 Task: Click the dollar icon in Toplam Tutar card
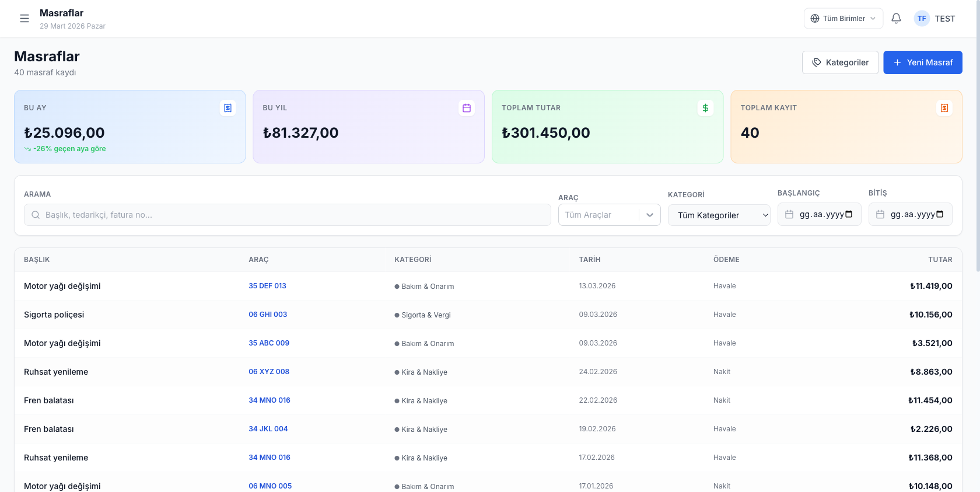[705, 108]
